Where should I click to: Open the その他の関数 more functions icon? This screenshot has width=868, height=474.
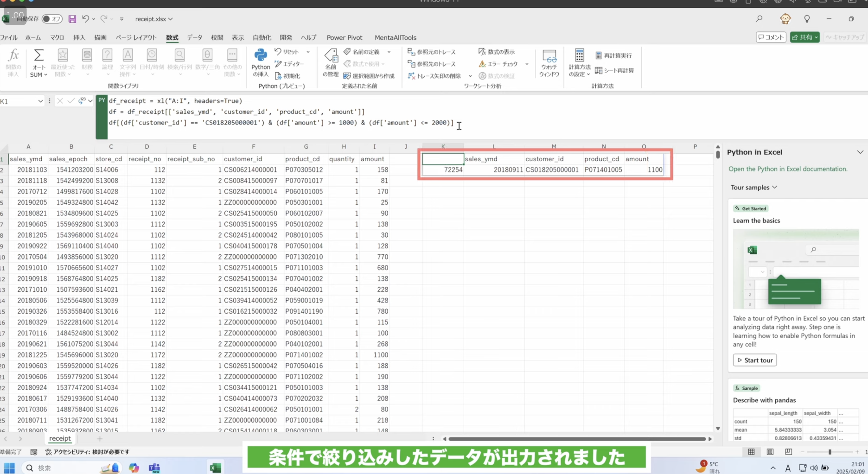click(232, 55)
